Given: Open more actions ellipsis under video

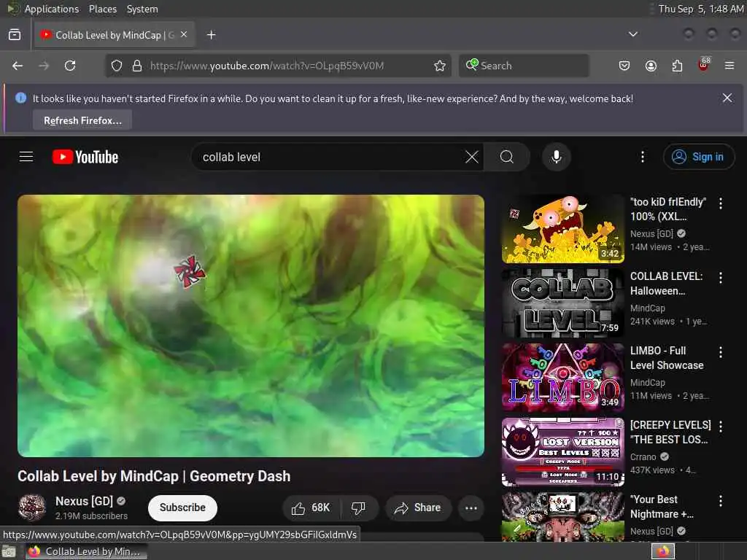Looking at the screenshot, I should 471,508.
